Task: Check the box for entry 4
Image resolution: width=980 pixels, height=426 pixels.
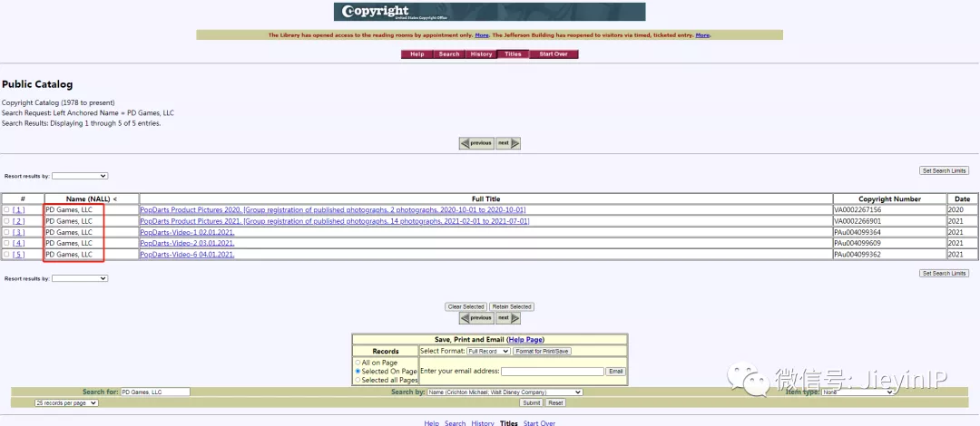Action: pos(6,243)
